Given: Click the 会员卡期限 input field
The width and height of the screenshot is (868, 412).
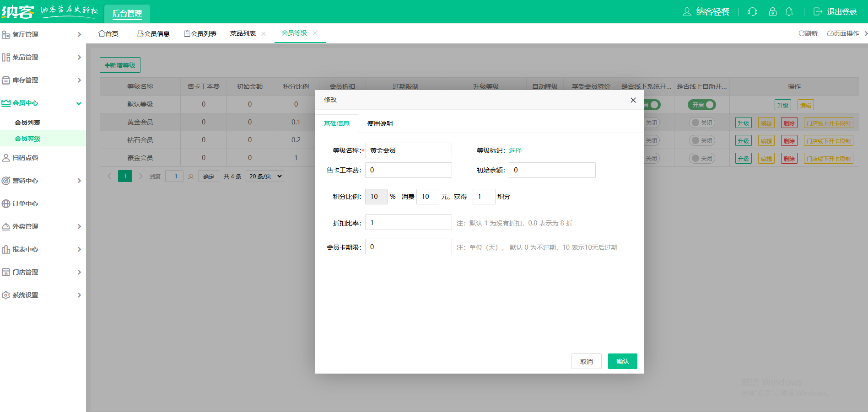Looking at the screenshot, I should point(408,247).
